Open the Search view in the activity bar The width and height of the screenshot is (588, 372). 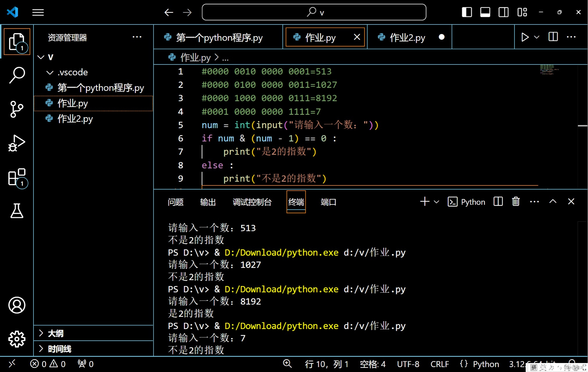tap(17, 75)
